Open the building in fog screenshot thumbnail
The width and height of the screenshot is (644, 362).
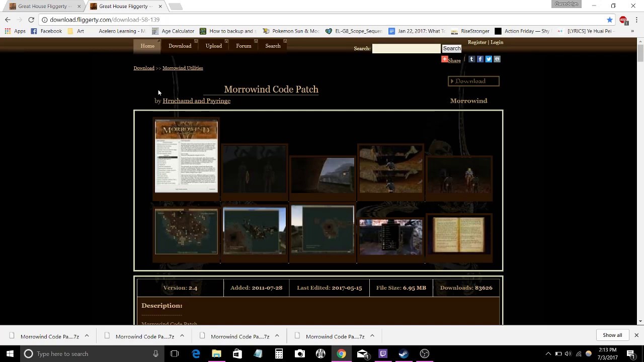[x=323, y=175]
